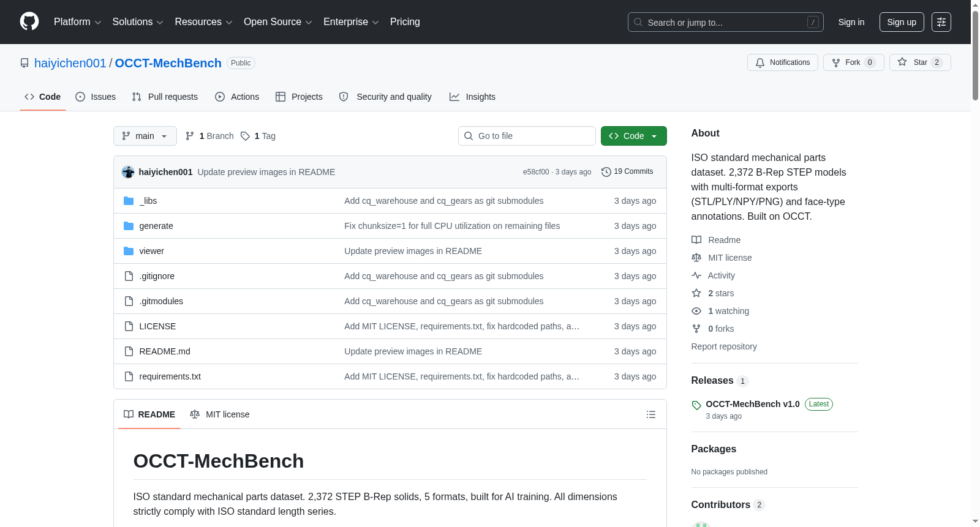Click the branch icon beside 1 Branch
This screenshot has height=527, width=980.
[x=190, y=136]
